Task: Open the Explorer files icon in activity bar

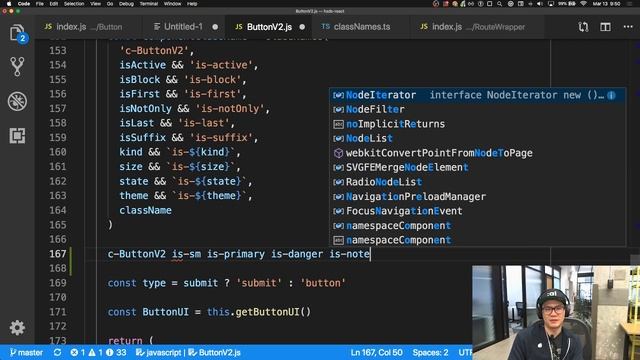Action: tap(17, 33)
